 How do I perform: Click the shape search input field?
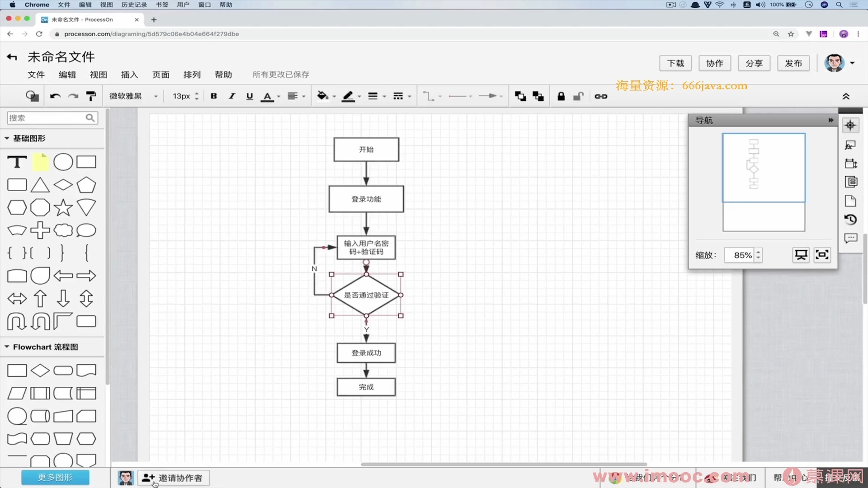point(45,118)
